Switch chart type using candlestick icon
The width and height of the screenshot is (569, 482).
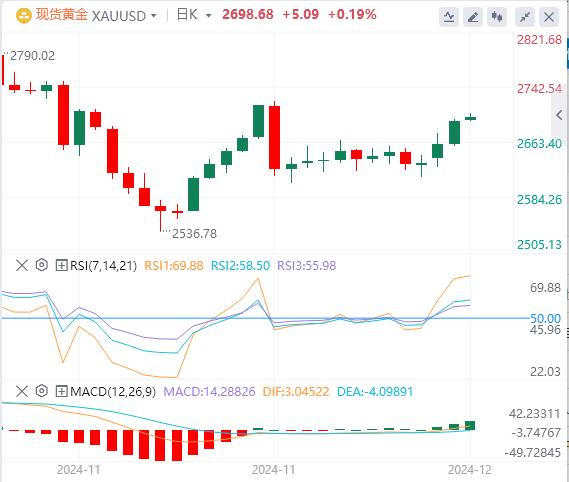(x=497, y=17)
